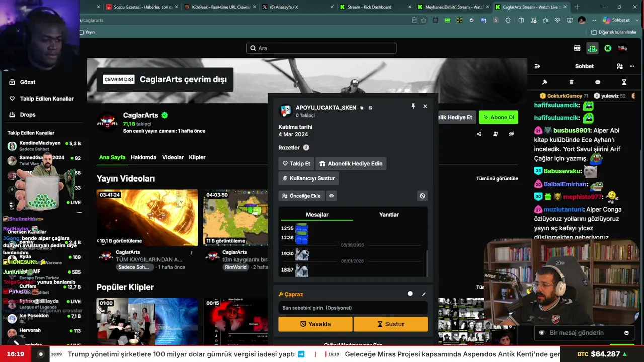The width and height of the screenshot is (644, 362).
Task: Edit the Çapraz moderation preset pencil icon
Action: click(x=424, y=294)
